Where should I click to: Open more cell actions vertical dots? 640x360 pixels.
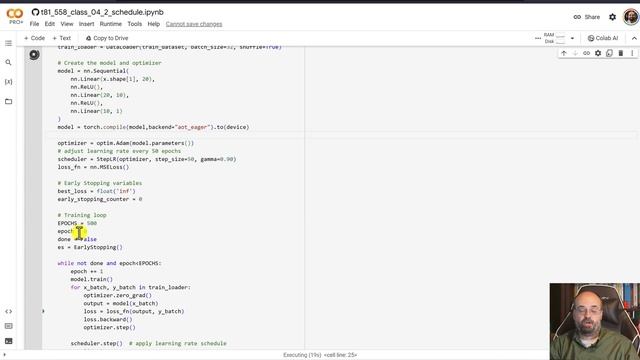pos(632,53)
